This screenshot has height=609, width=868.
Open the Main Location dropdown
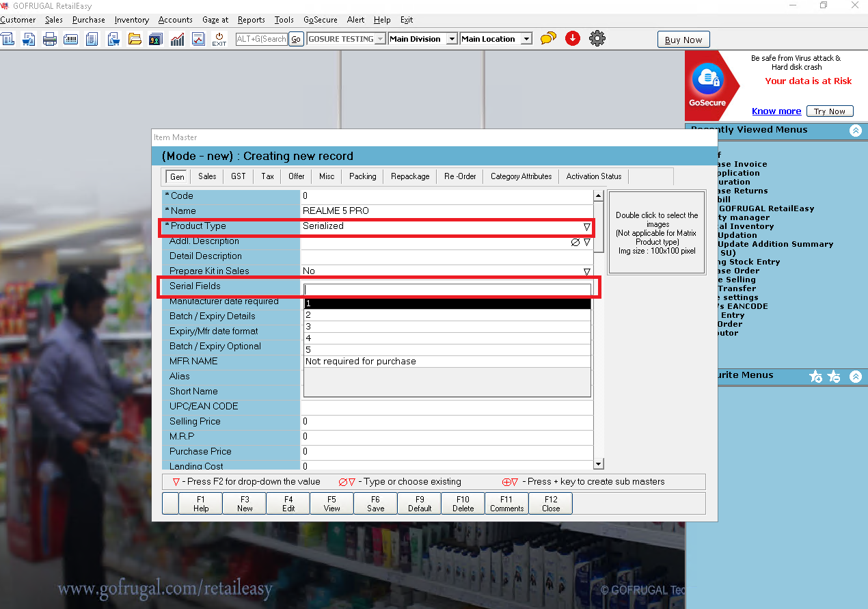[x=526, y=39]
